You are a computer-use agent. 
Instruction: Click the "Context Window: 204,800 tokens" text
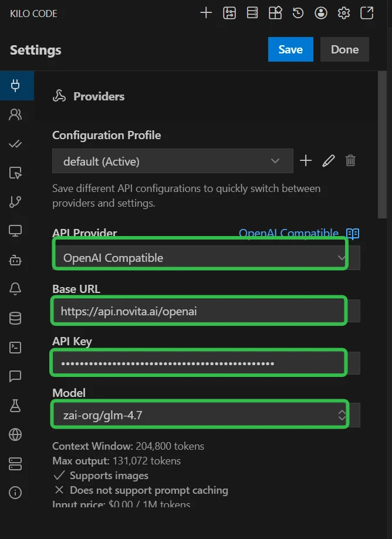[128, 446]
